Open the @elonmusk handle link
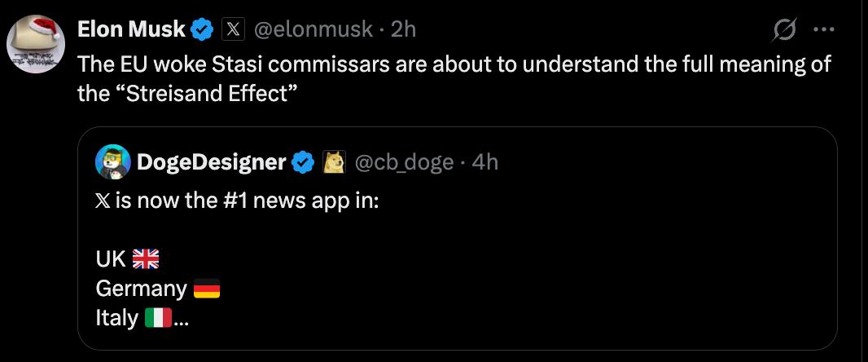The image size is (868, 362). point(314,29)
